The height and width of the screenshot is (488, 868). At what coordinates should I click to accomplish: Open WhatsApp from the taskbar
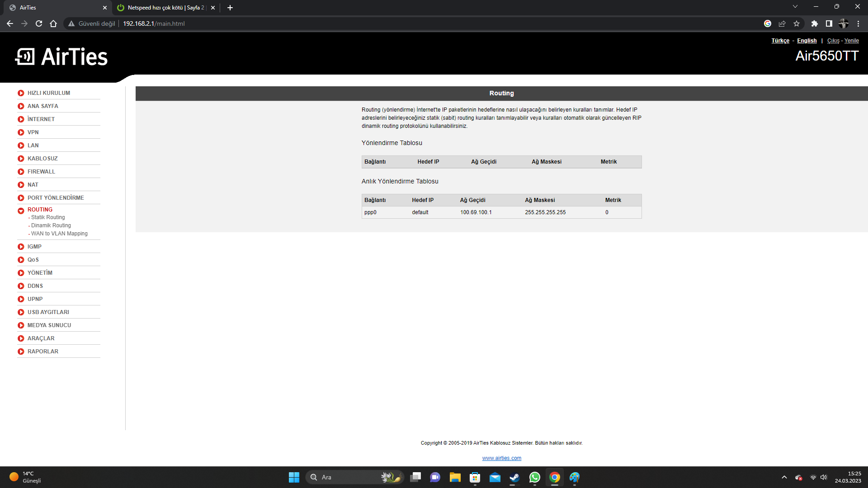point(534,477)
